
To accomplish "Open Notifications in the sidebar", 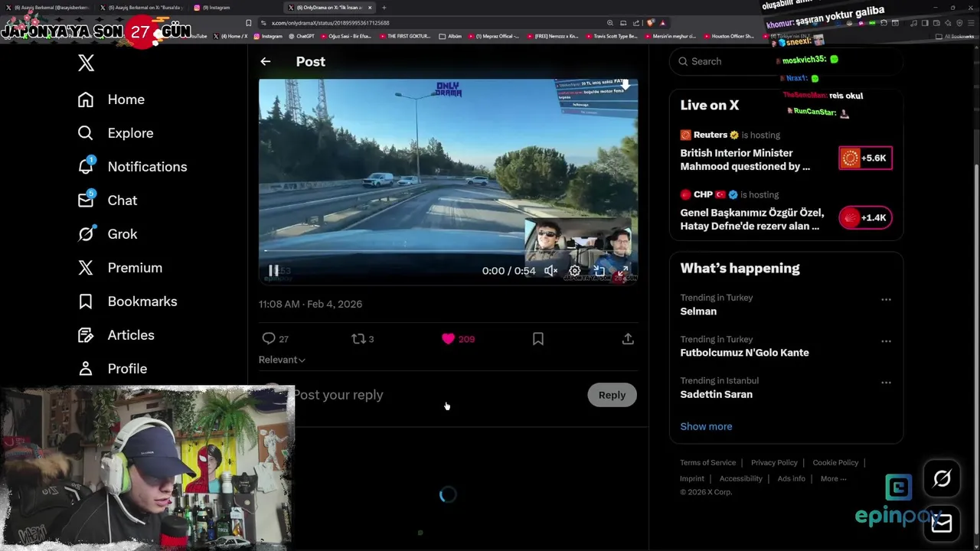I will (132, 167).
